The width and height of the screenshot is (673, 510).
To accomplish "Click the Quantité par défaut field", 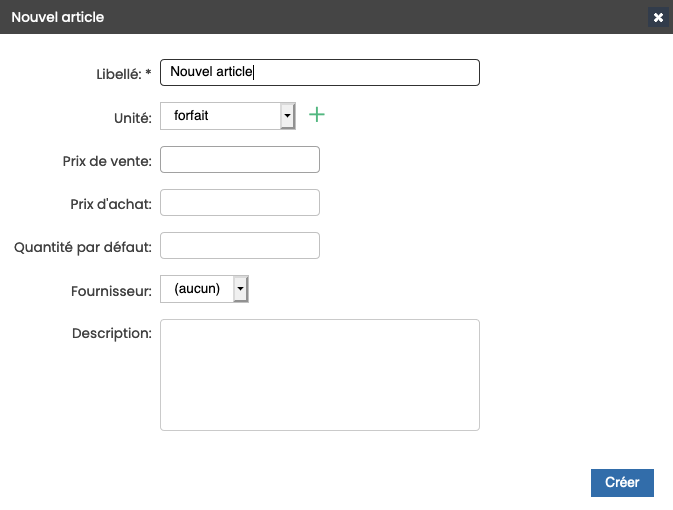I will pos(240,245).
